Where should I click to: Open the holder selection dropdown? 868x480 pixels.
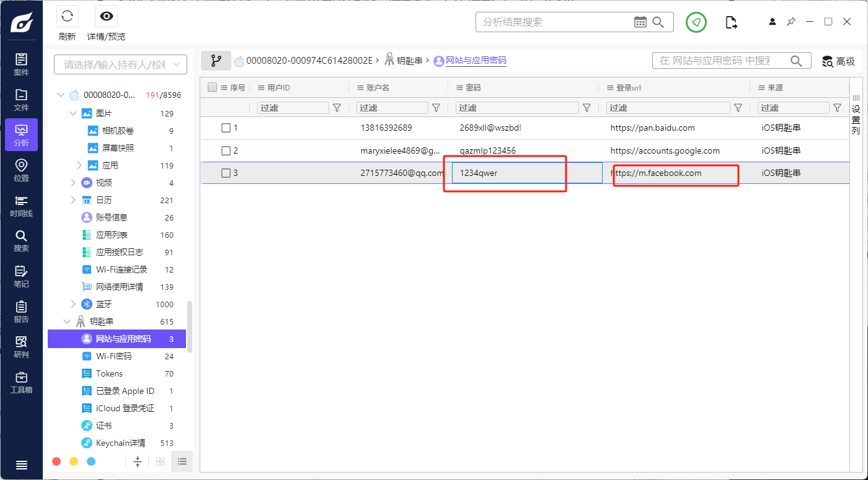(x=120, y=64)
